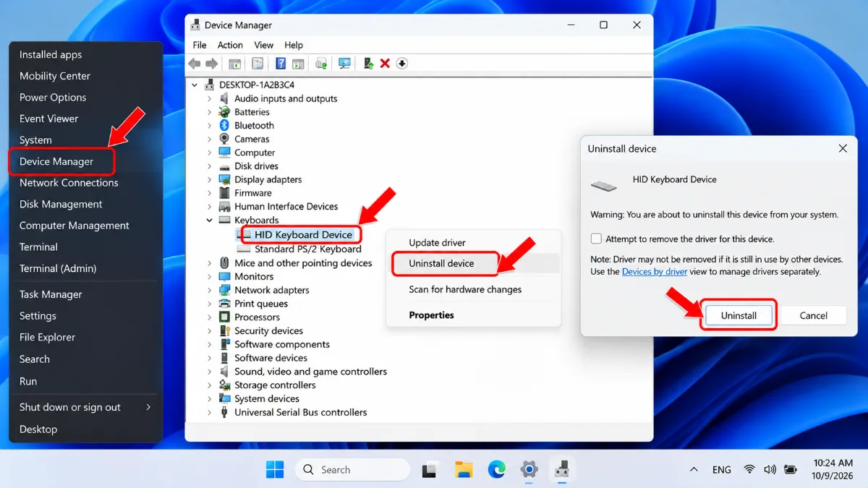The image size is (868, 488).
Task: Expand the Computer category chevron
Action: tap(210, 153)
